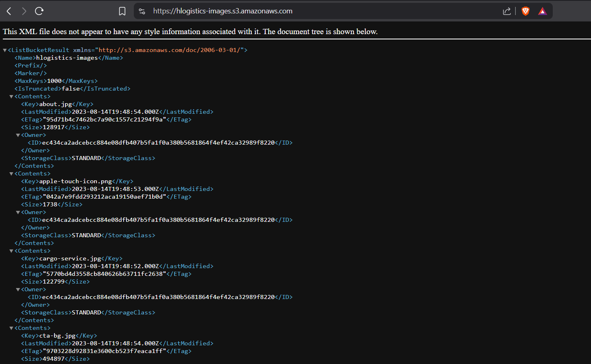
Task: Open site settings icon in address bar
Action: click(142, 11)
